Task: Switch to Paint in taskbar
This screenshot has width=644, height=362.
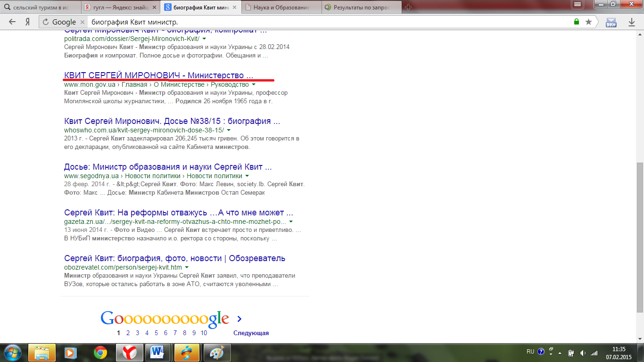Action: [216, 353]
